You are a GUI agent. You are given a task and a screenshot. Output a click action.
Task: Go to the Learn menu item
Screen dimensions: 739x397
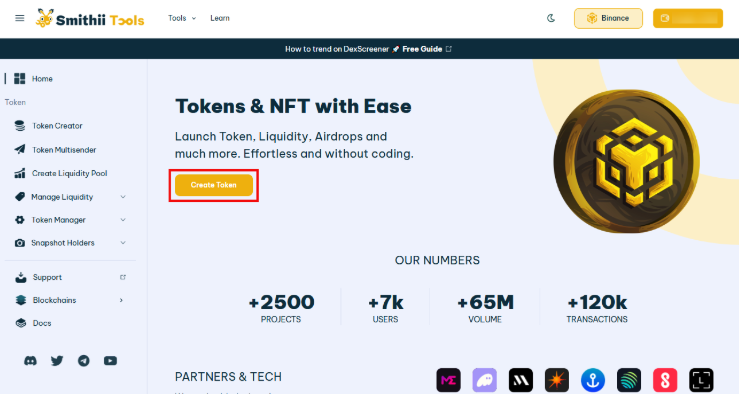[x=220, y=18]
